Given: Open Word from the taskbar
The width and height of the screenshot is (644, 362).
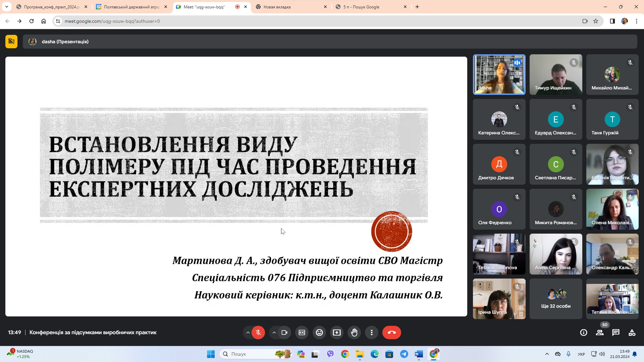Looking at the screenshot, I should point(419,354).
